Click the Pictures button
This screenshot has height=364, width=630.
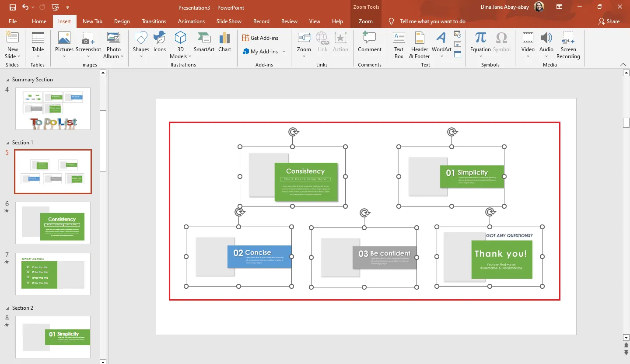64,43
